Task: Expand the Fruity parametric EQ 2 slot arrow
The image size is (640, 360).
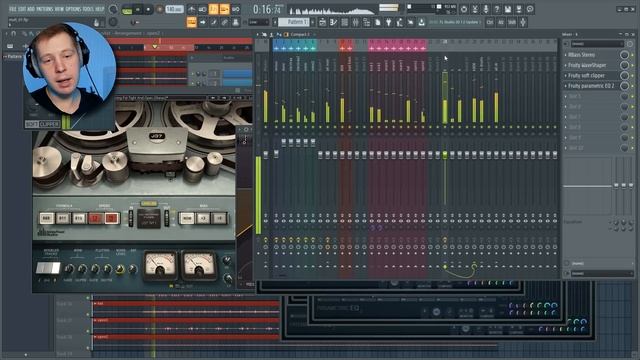Action: pos(565,86)
